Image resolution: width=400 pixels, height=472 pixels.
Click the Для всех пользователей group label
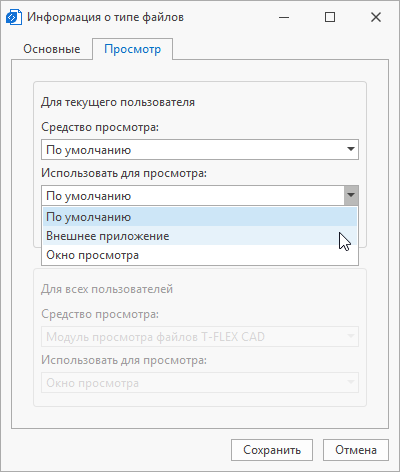point(107,289)
